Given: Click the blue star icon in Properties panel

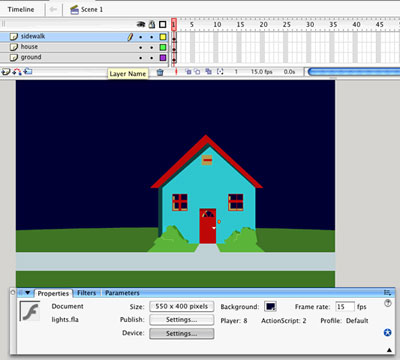Looking at the screenshot, I should click(x=387, y=332).
